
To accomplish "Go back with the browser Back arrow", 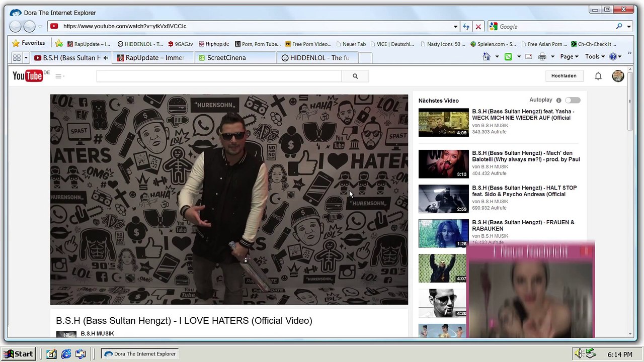I will tap(16, 27).
